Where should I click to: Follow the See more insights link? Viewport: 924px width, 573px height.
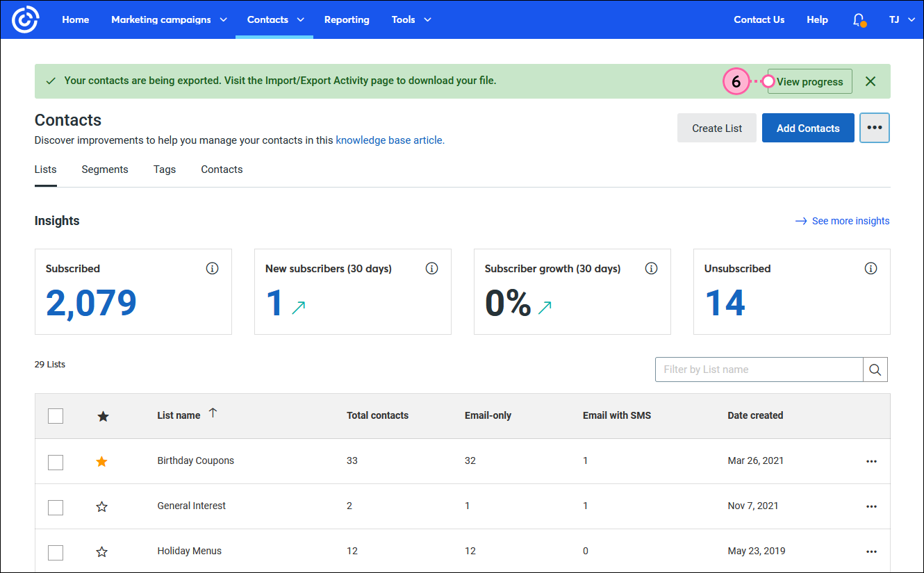tap(842, 221)
